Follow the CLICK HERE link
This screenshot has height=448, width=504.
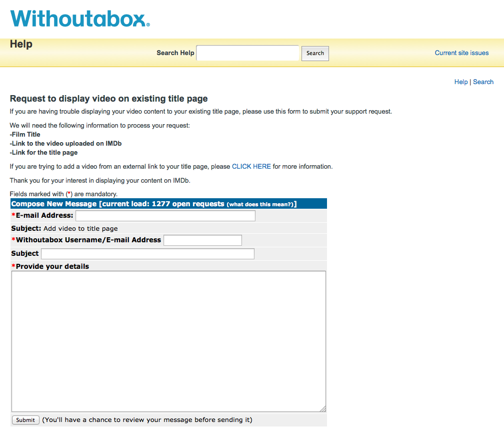point(251,166)
